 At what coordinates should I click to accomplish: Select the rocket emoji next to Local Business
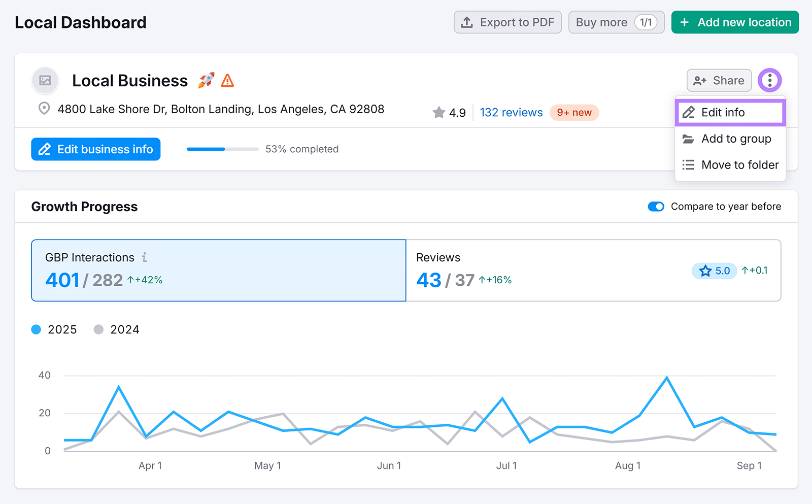click(x=206, y=80)
